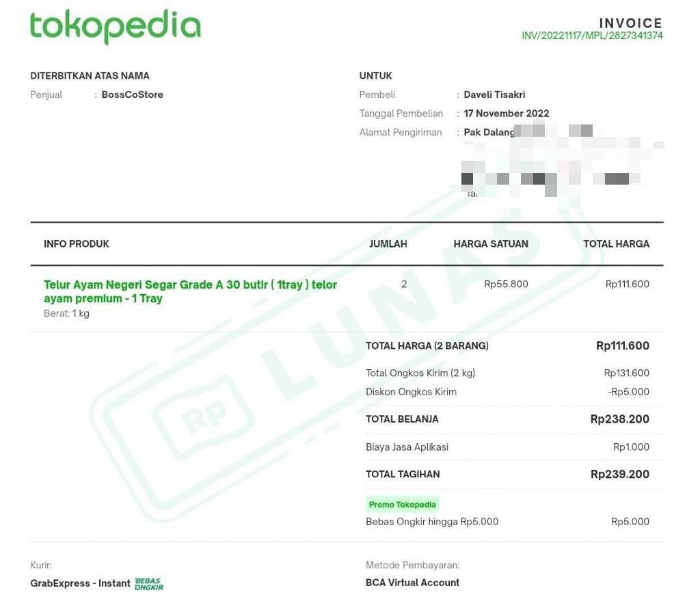Click the HARGA SATUAN column header
Screen dimensions: 700x610
click(x=490, y=244)
